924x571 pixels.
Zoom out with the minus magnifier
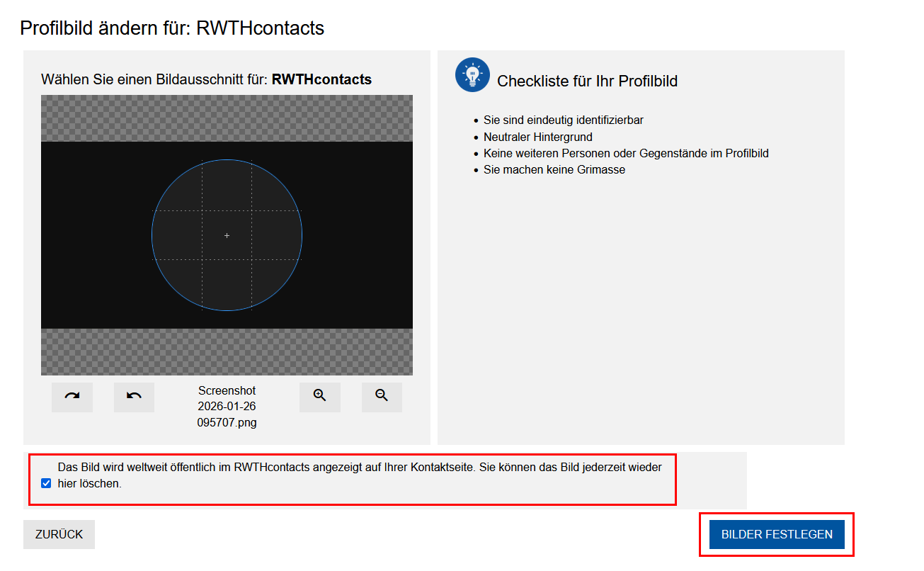click(x=382, y=397)
